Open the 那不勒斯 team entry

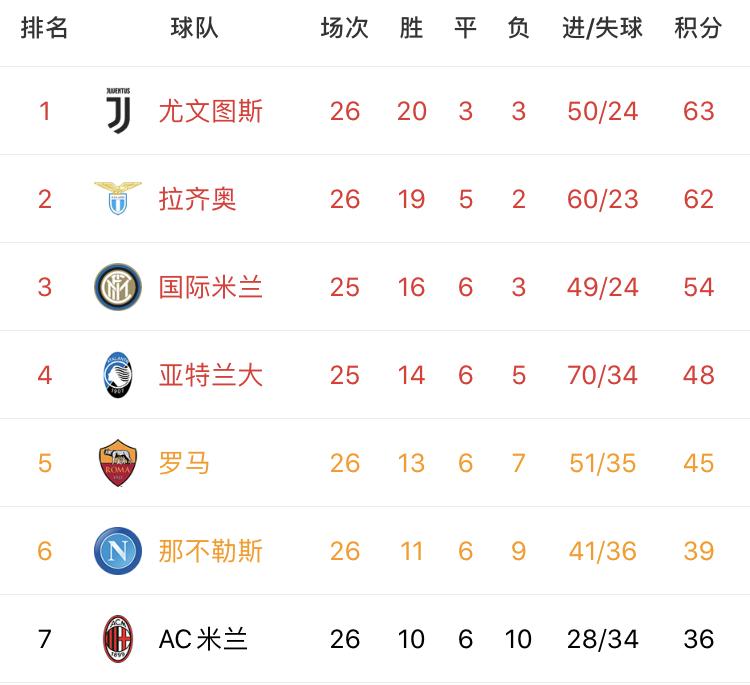coord(210,551)
